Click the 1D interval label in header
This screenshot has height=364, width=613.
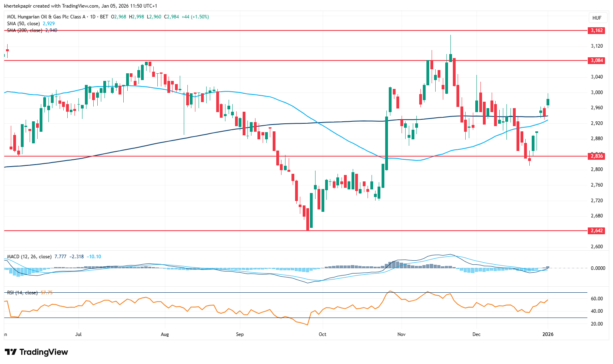pyautogui.click(x=93, y=17)
